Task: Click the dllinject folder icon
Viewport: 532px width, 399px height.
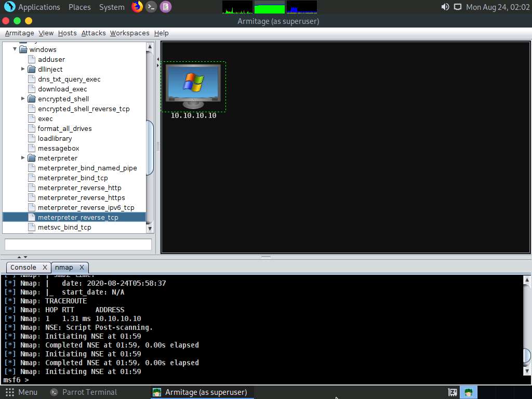Action: (x=32, y=69)
